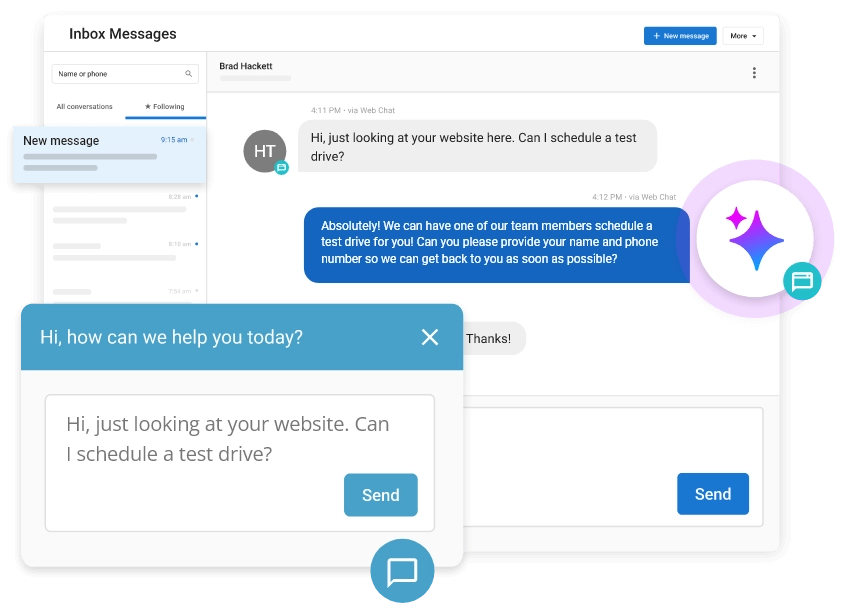Open the More dropdown menu
Viewport: 848px width, 603px height.
(x=741, y=35)
